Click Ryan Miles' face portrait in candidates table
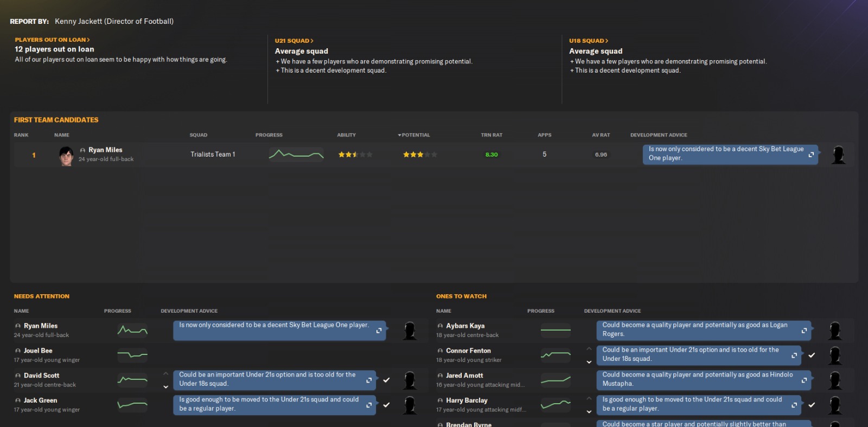 [x=66, y=156]
